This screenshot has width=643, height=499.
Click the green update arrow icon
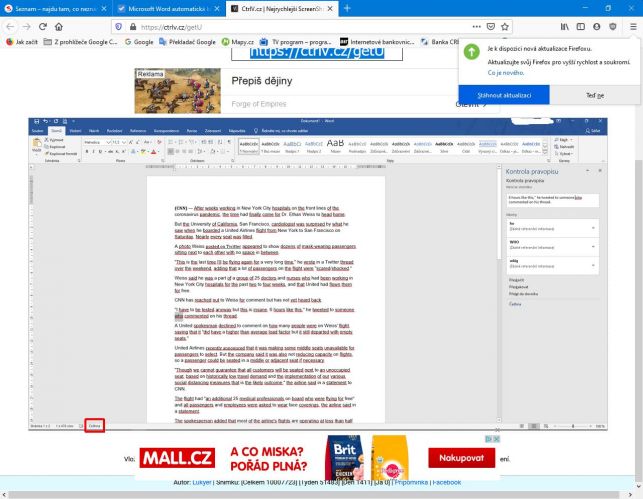(x=472, y=52)
